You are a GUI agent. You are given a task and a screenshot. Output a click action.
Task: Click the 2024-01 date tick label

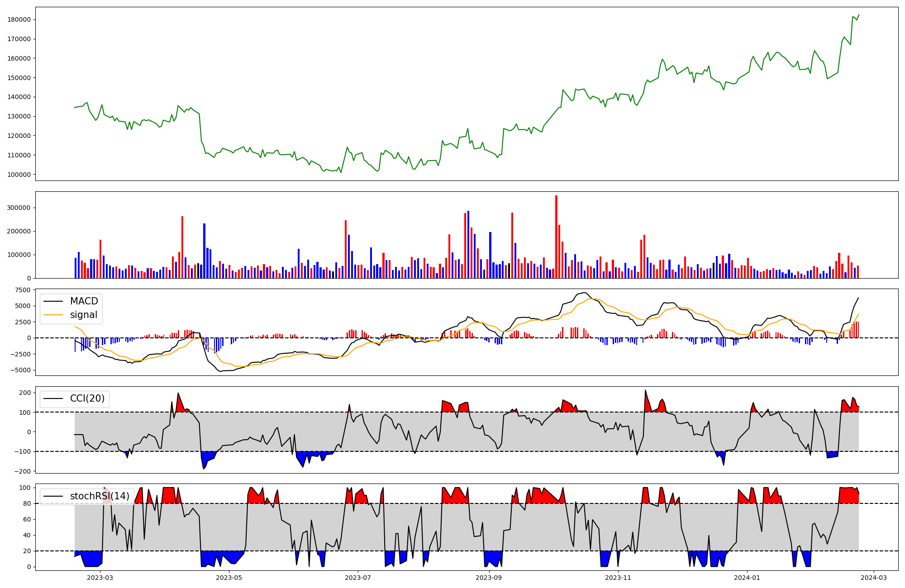pos(747,578)
